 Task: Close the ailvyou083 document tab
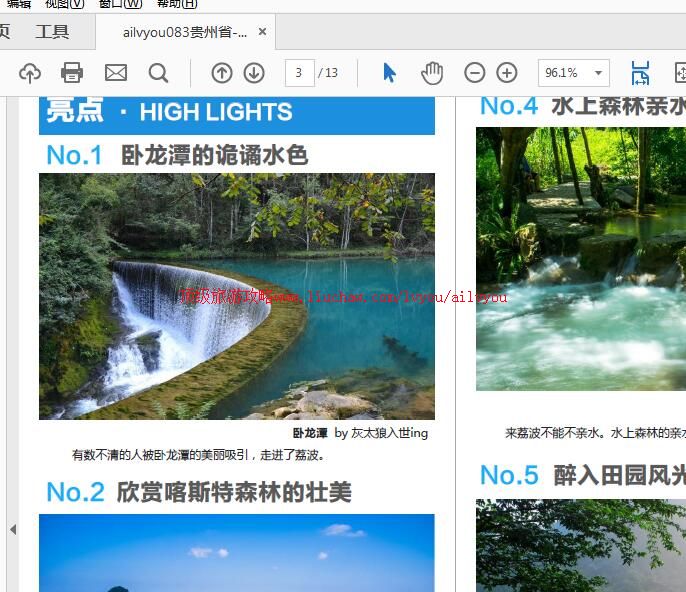[x=263, y=32]
